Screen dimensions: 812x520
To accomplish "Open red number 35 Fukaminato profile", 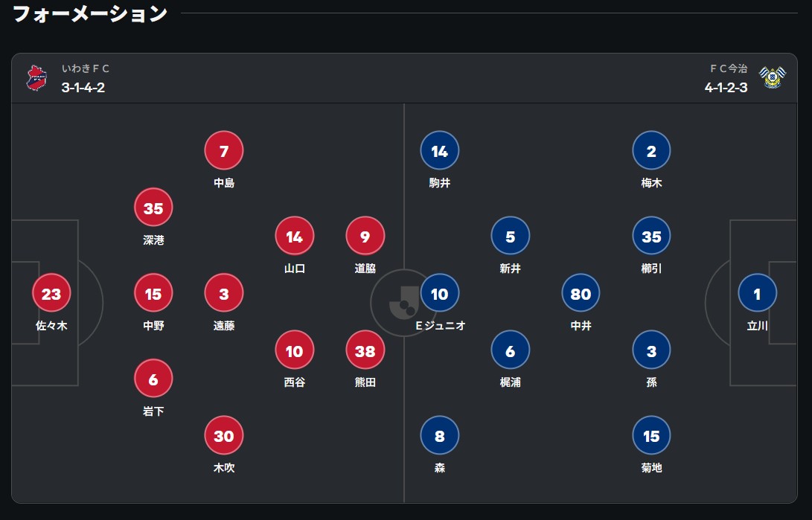I will (153, 208).
